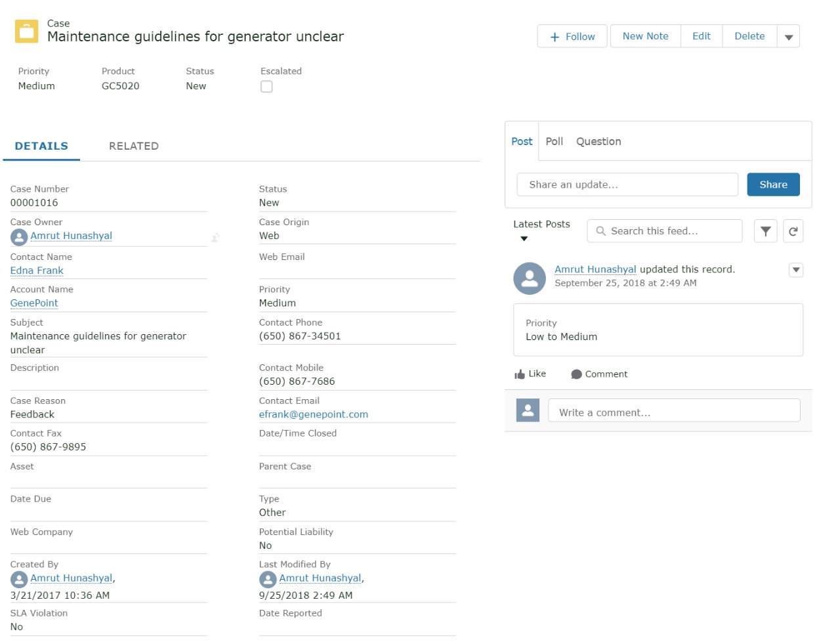Click the commenter avatar beside comment box
This screenshot has width=840, height=644.
coord(528,410)
